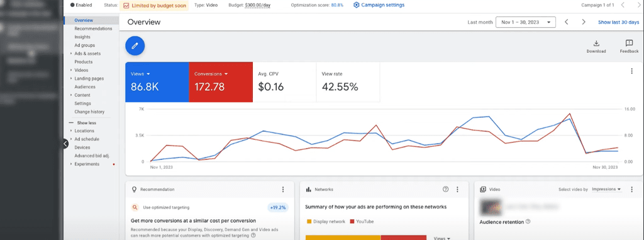This screenshot has height=240, width=644.
Task: Expand the Locations sidebar section
Action: point(71,131)
